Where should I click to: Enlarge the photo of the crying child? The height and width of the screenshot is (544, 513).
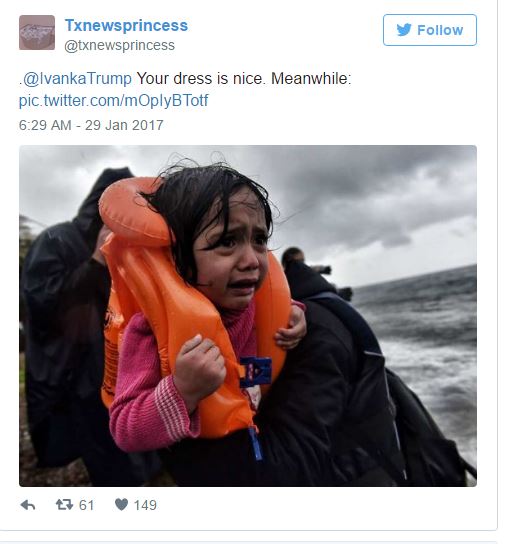pyautogui.click(x=248, y=316)
